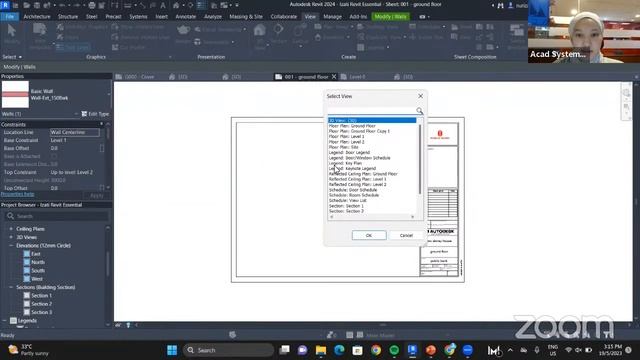The height and width of the screenshot is (360, 640).
Task: Expand the 3D Views tree node
Action: coord(11,237)
